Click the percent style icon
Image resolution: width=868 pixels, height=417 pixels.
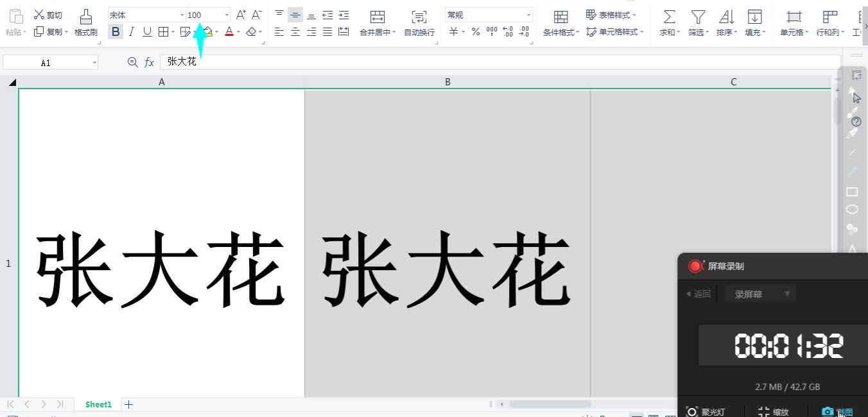(476, 31)
